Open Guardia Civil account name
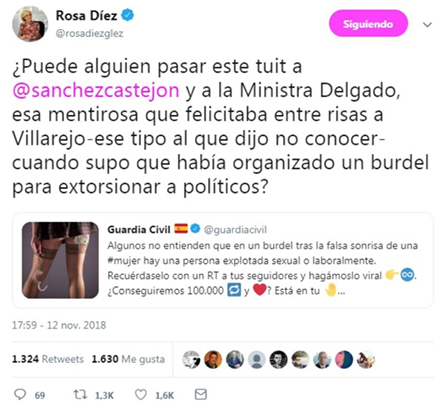Viewport: 445px width, 410px height. click(139, 229)
